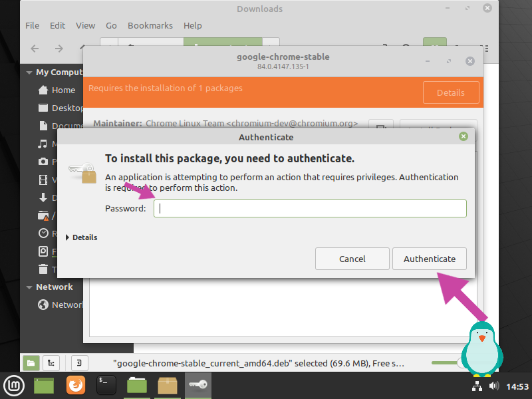Open the Help menu in Downloads window
This screenshot has height=399, width=532.
(x=193, y=25)
